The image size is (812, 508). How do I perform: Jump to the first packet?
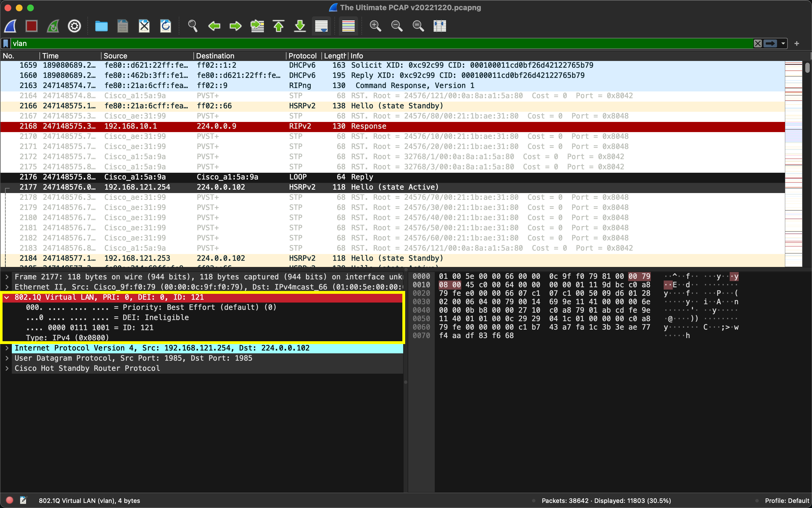279,26
